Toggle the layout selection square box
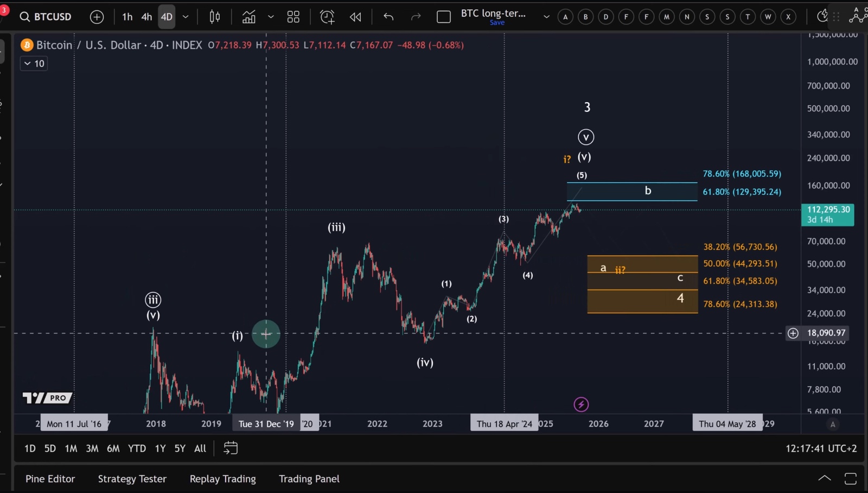Screen dimensions: 868x493 point(444,17)
